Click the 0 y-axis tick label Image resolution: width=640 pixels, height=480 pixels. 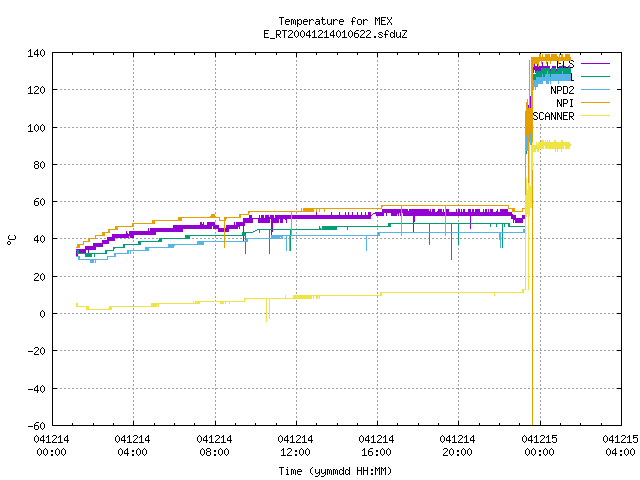[42, 314]
